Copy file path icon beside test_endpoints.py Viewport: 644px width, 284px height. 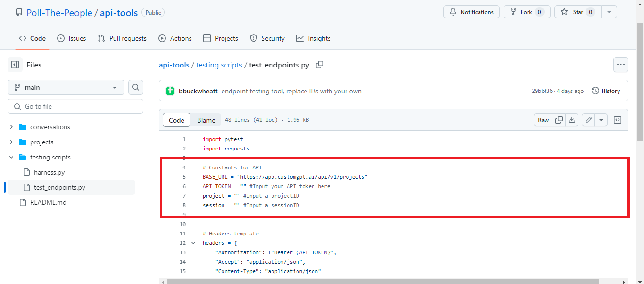pyautogui.click(x=319, y=65)
